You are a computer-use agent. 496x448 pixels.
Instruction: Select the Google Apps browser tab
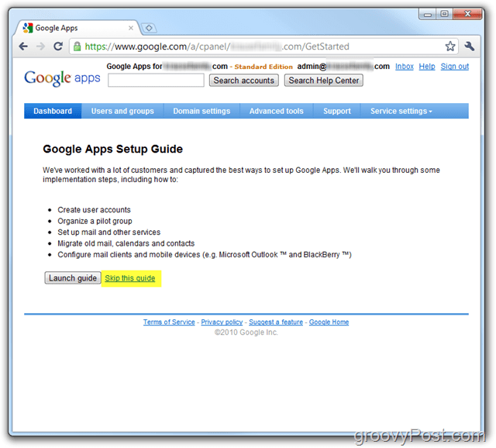tap(76, 28)
